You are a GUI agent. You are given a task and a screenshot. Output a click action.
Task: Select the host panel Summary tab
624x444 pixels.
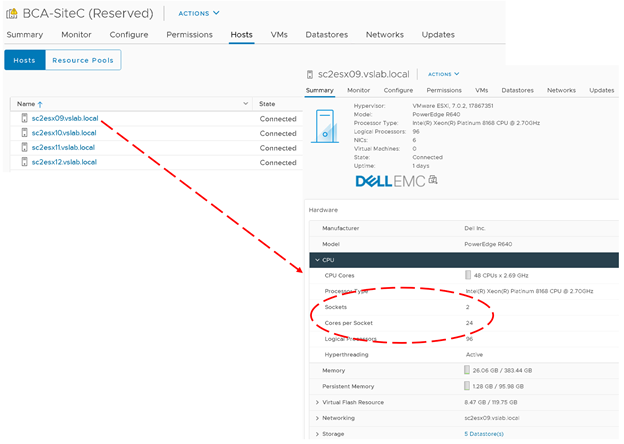pyautogui.click(x=320, y=90)
